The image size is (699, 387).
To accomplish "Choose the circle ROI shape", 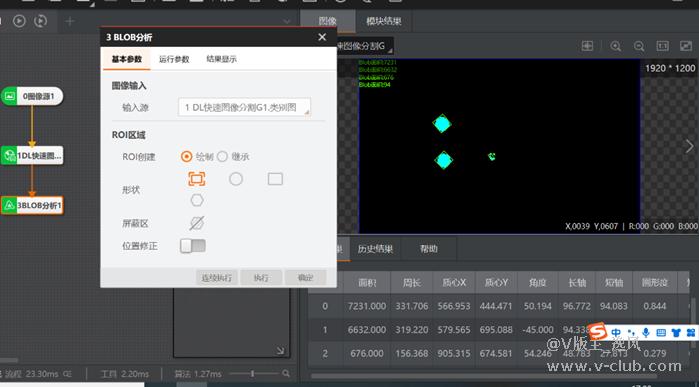I will (x=236, y=179).
